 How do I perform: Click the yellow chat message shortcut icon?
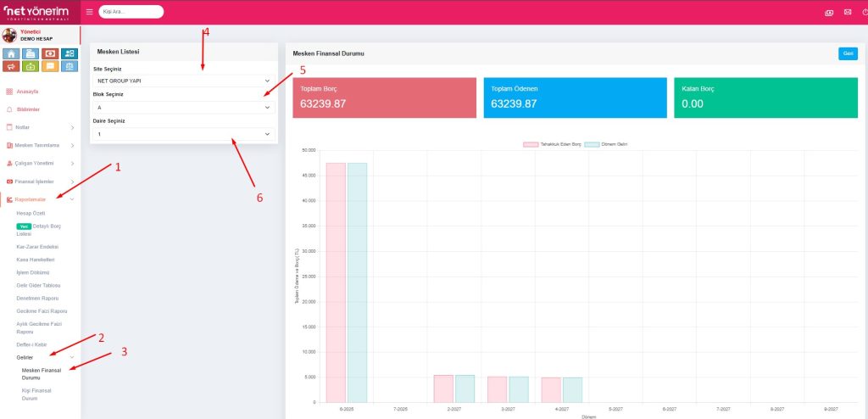coord(51,66)
